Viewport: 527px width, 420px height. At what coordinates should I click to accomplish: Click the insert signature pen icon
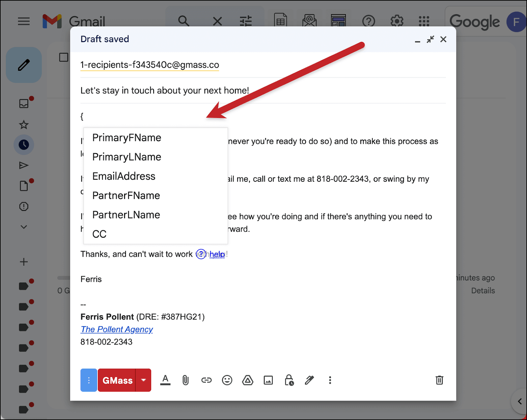point(309,380)
